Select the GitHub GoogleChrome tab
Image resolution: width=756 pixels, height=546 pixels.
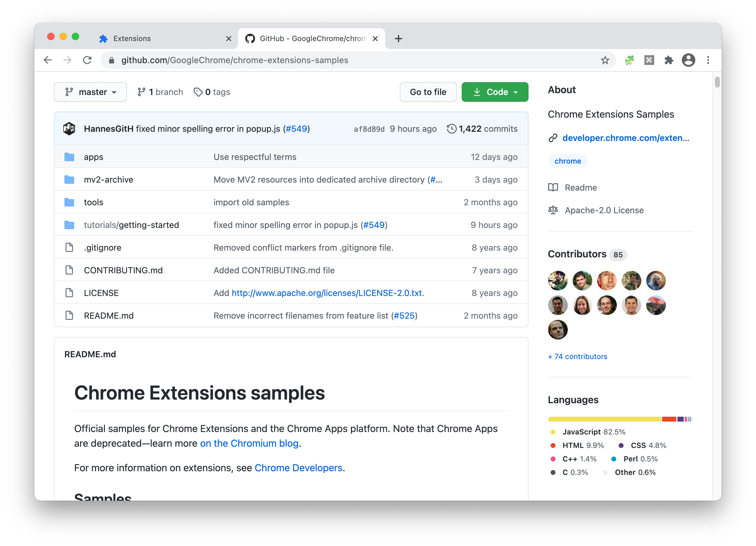pyautogui.click(x=312, y=39)
